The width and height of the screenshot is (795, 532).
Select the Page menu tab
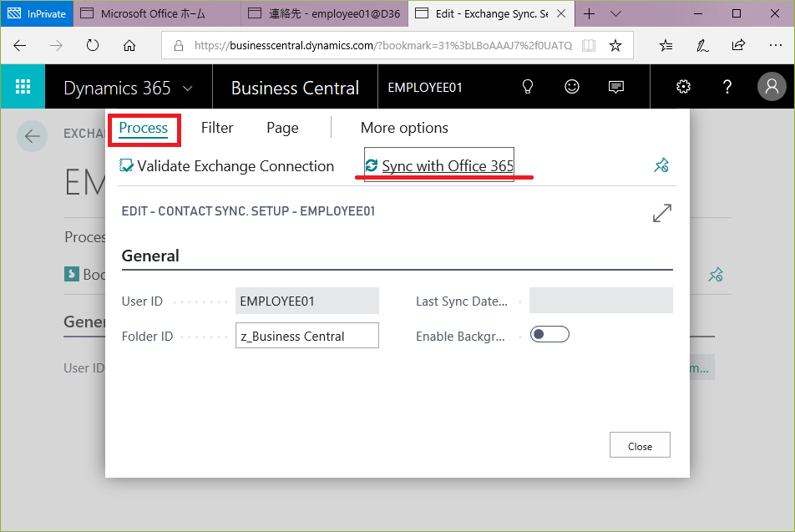click(282, 128)
